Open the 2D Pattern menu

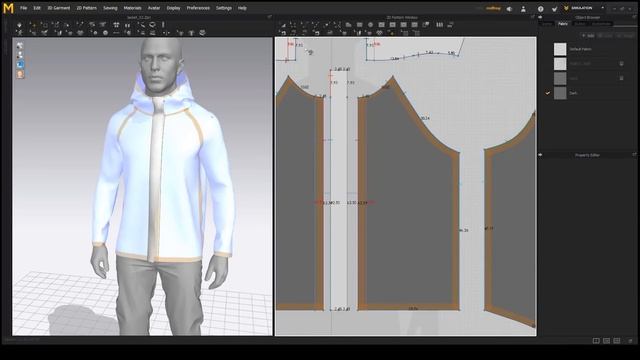tap(87, 8)
